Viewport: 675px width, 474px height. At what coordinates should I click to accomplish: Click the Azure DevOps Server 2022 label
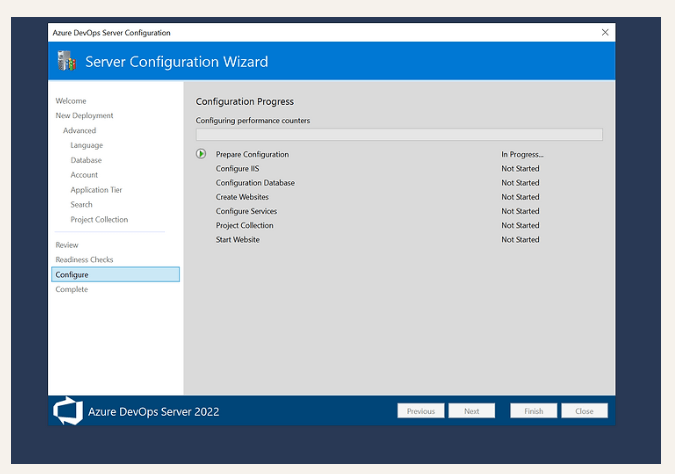tap(154, 412)
